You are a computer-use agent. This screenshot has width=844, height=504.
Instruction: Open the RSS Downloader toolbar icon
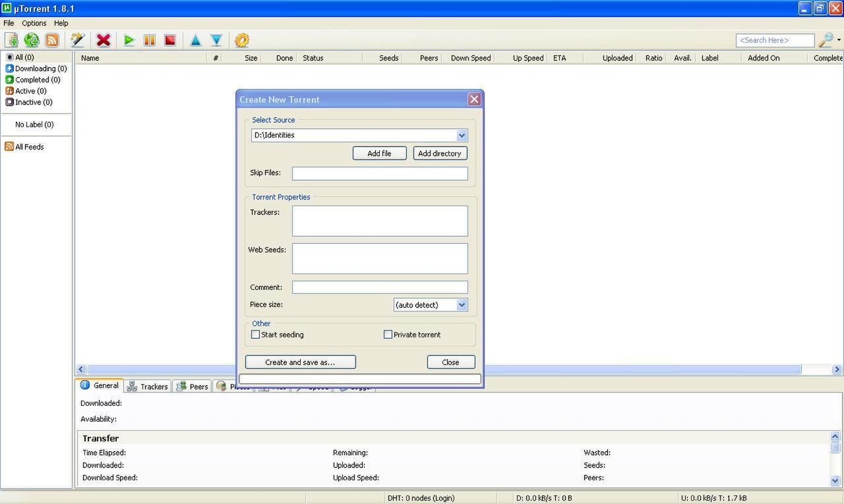(x=52, y=40)
